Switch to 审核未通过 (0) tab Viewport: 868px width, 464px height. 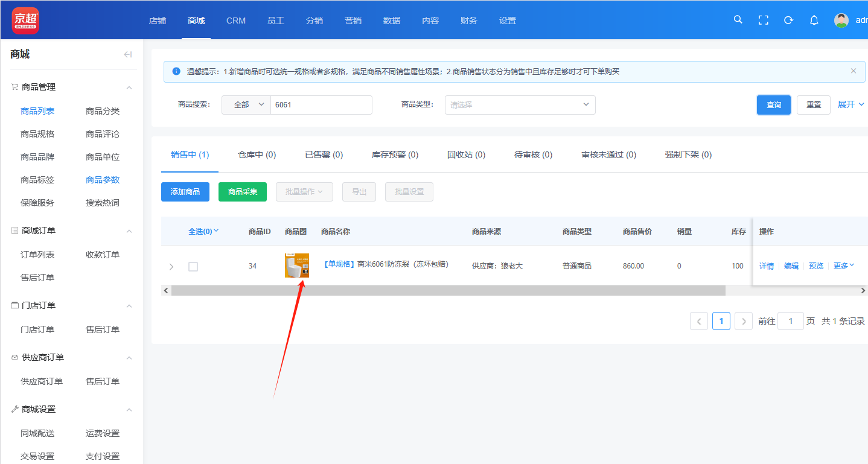point(608,154)
